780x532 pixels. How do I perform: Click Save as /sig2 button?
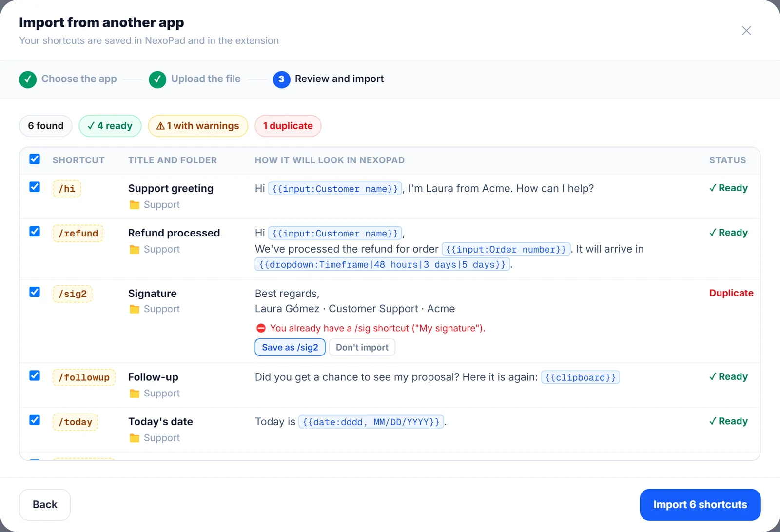click(x=290, y=347)
